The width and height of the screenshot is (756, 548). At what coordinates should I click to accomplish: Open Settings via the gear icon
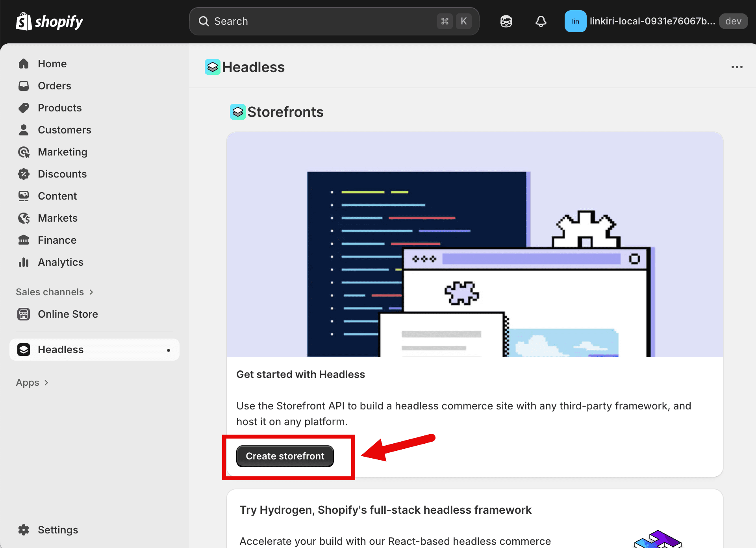tap(24, 529)
